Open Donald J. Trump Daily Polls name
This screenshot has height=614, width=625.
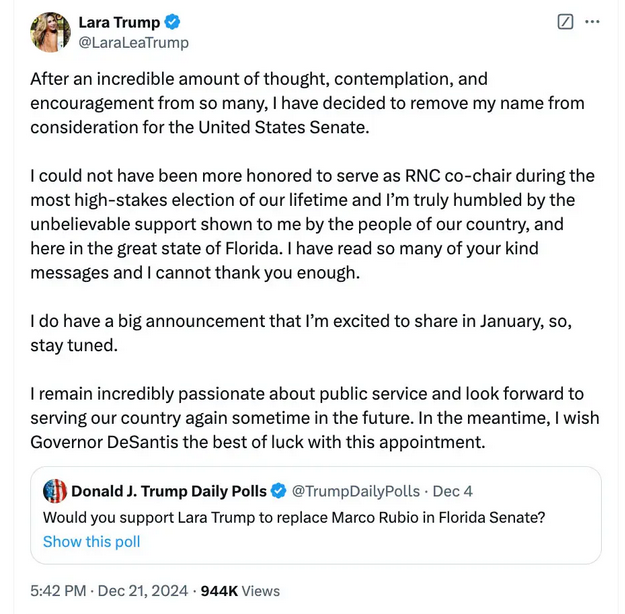(x=169, y=491)
